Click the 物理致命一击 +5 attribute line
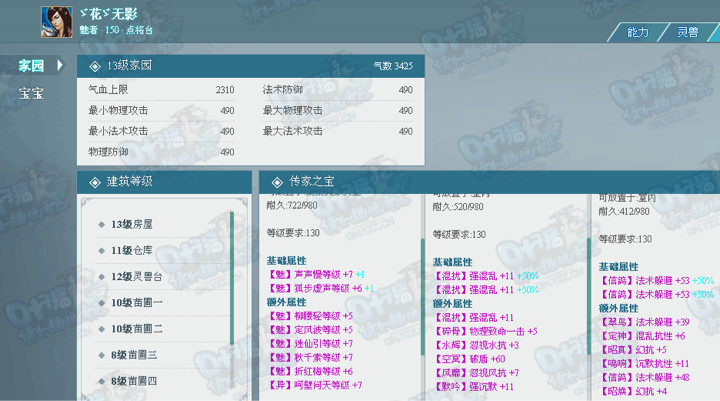Image resolution: width=720 pixels, height=401 pixels. 485,330
